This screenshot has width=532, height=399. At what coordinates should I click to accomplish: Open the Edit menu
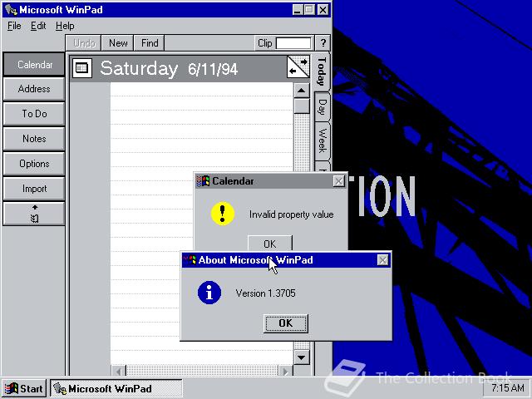pos(38,26)
